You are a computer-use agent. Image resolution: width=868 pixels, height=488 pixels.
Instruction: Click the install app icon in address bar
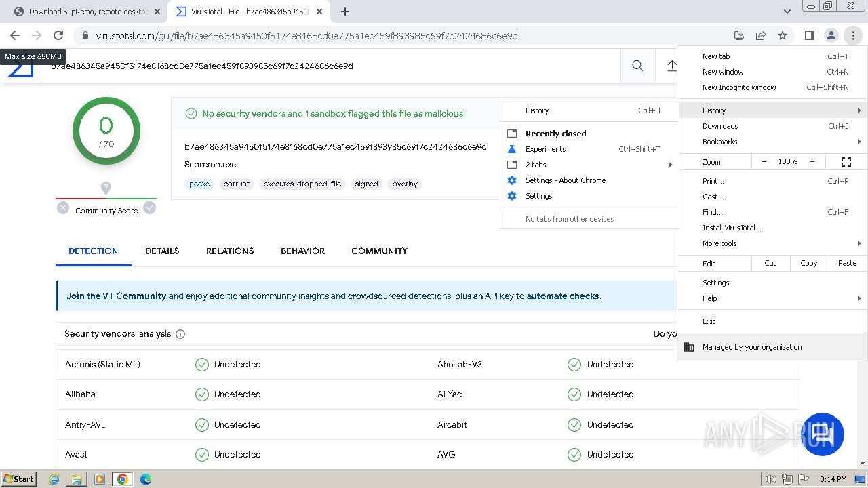pos(739,35)
